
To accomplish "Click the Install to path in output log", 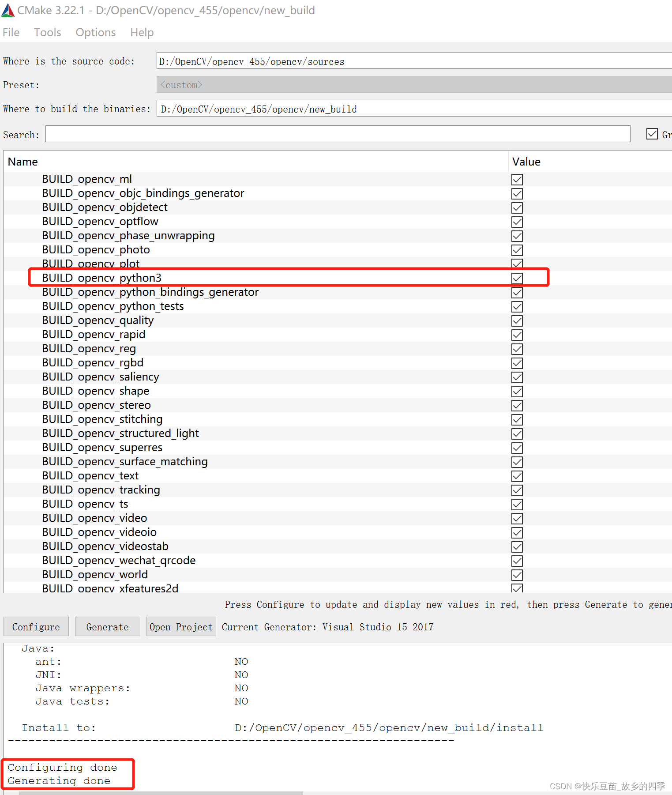I will click(x=389, y=727).
